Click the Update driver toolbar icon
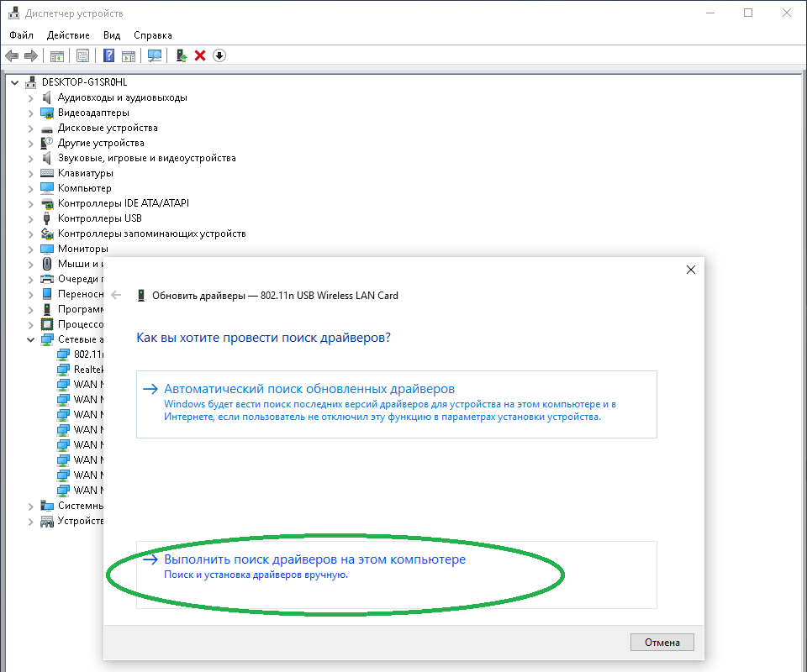 [x=182, y=55]
